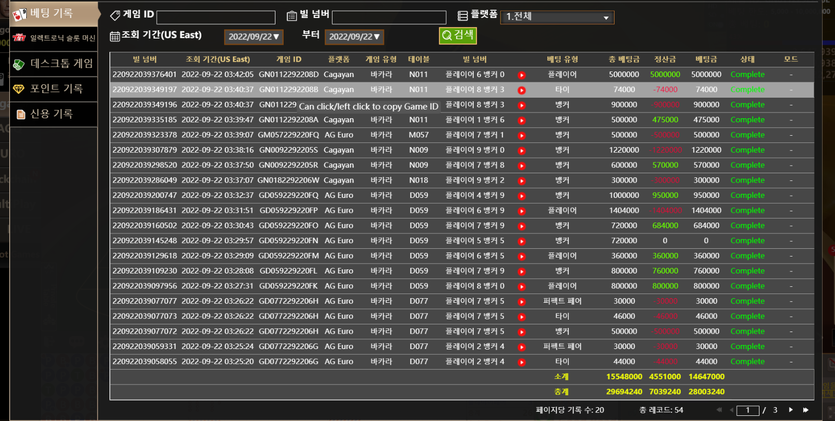Play video replay for bill 22092039077077
The image size is (835, 421).
[x=521, y=302]
